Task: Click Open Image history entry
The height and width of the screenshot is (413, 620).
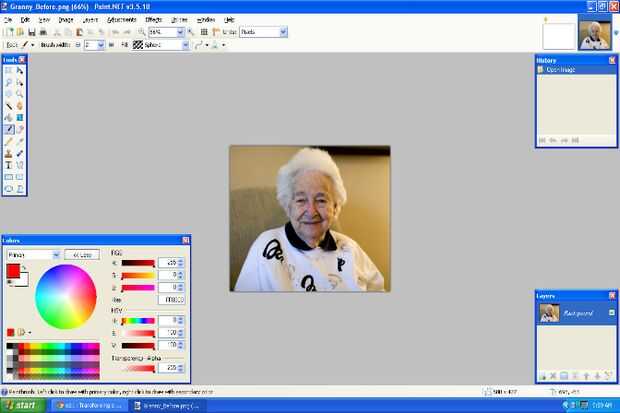Action: (576, 70)
